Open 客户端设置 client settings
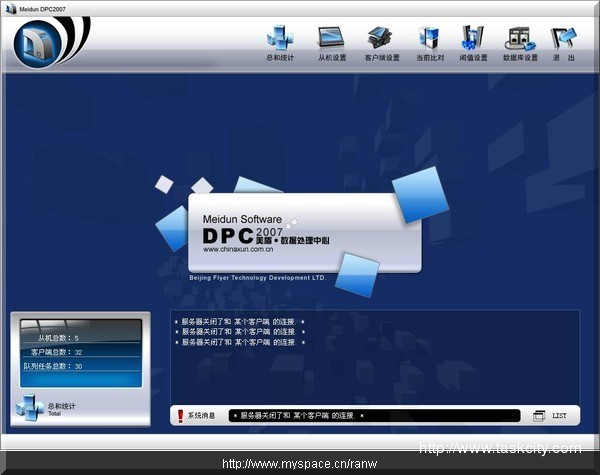 pos(381,40)
